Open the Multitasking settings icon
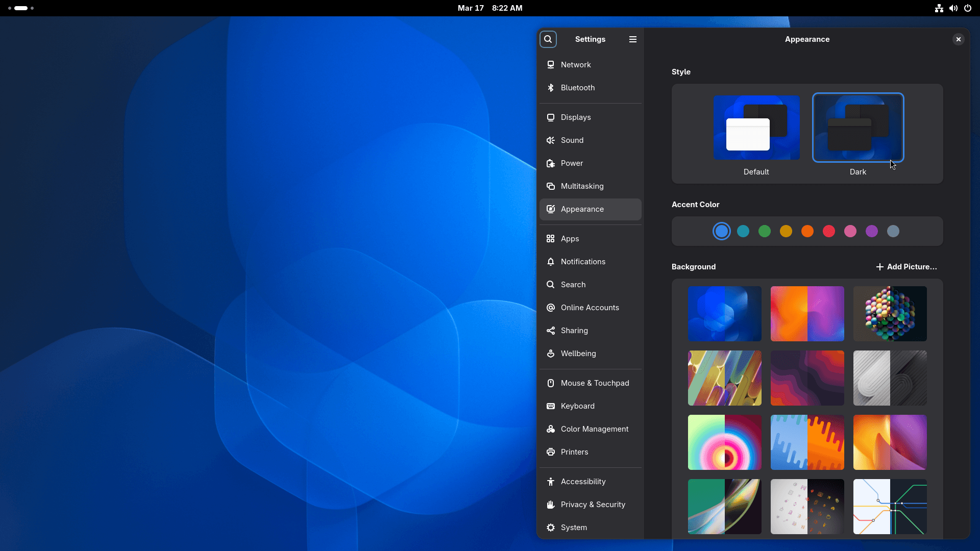 [x=551, y=186]
